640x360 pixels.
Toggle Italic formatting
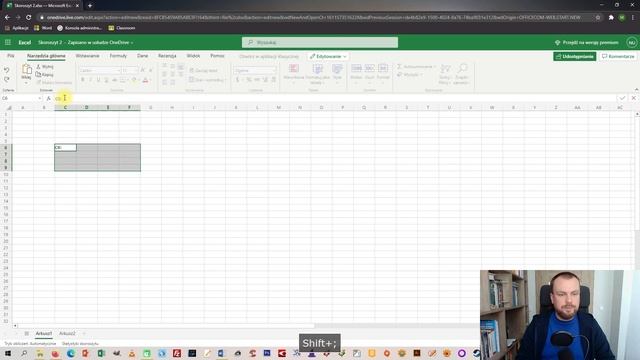pos(91,80)
